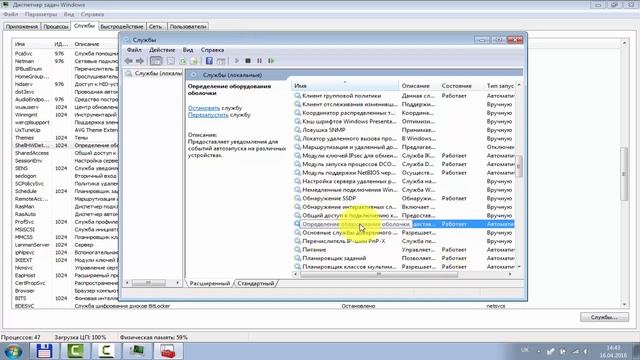Click the gear icon of Планировщик заданий
Viewport: 640px width, 360px height.
(x=298, y=258)
